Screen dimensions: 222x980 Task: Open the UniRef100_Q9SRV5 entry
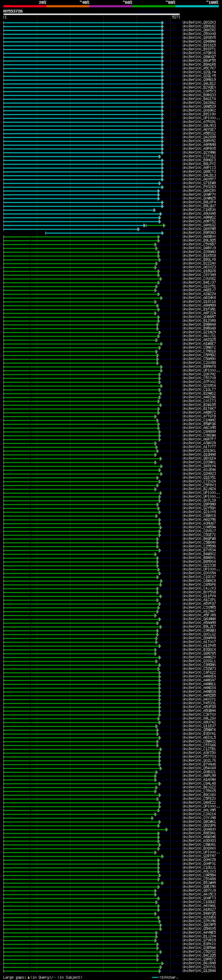click(x=199, y=38)
